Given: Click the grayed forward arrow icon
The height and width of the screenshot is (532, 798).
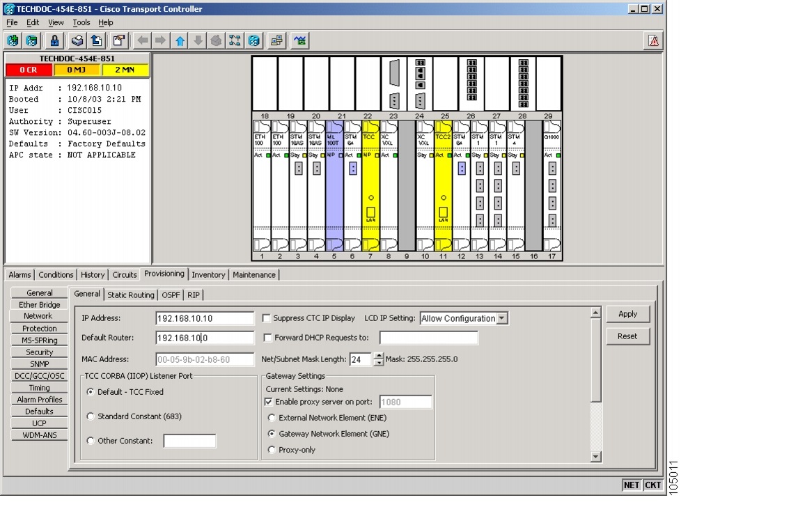Looking at the screenshot, I should pyautogui.click(x=160, y=40).
